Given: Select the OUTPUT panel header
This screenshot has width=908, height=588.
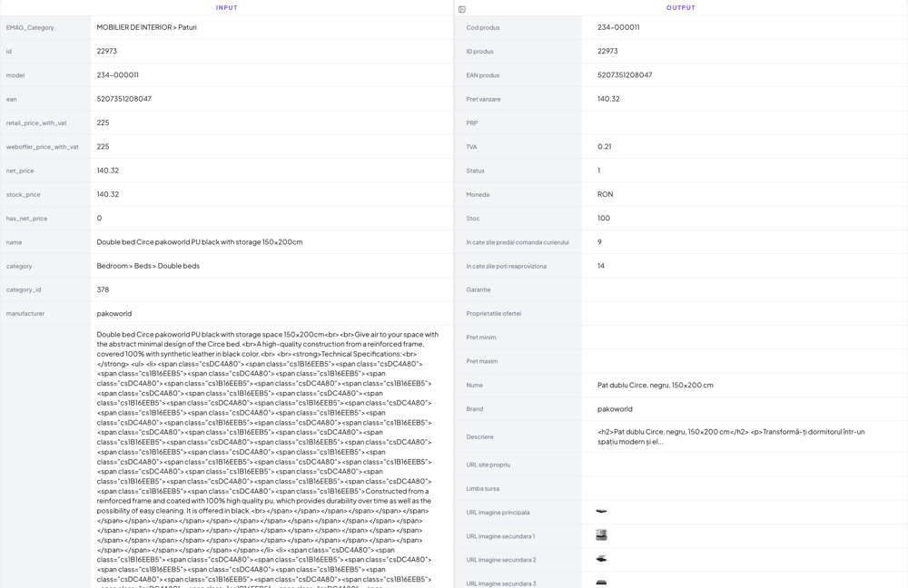Looking at the screenshot, I should 680,7.
